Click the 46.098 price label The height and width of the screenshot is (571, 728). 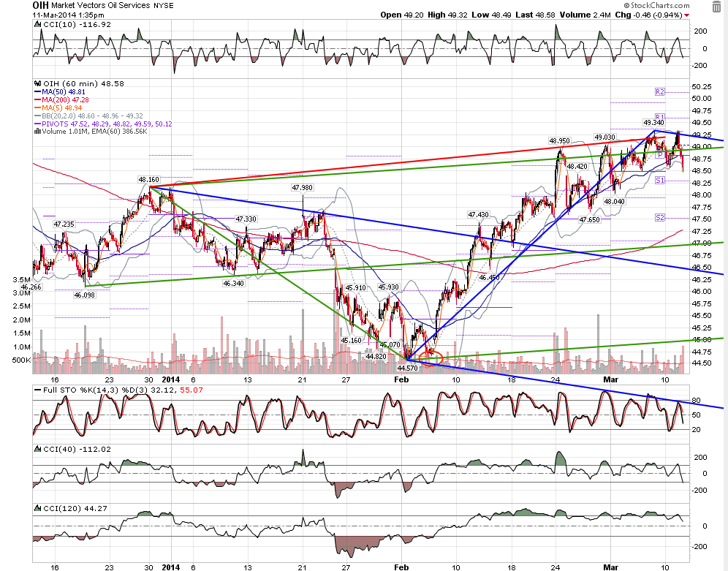click(x=85, y=295)
